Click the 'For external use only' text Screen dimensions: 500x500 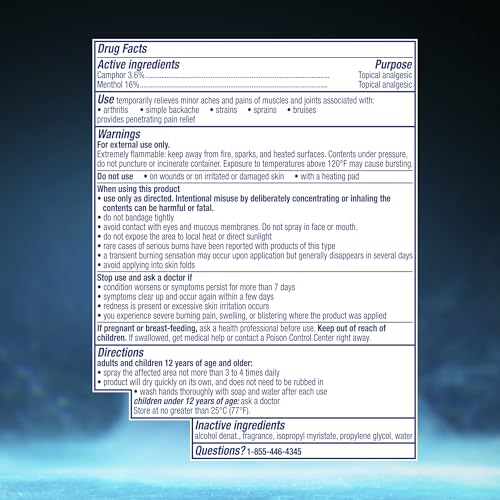pyautogui.click(x=133, y=145)
